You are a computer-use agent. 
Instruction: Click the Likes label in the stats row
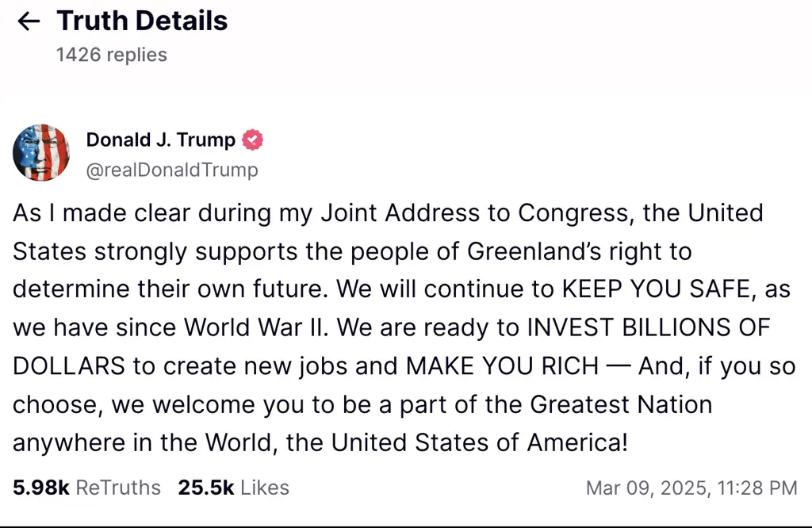pos(265,488)
